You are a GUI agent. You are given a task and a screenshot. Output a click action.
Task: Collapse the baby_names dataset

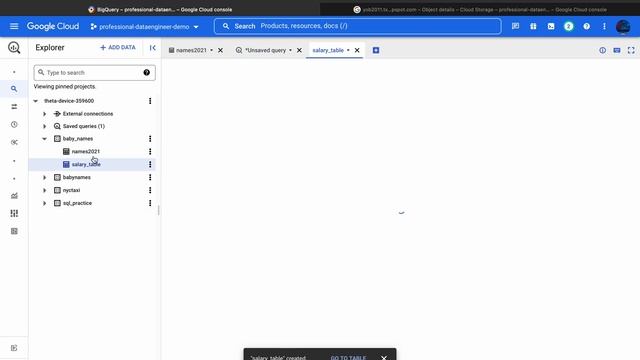point(44,139)
